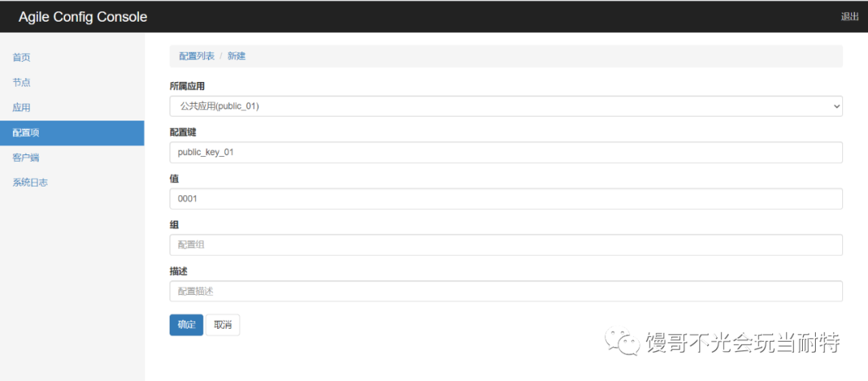Viewport: 868px width, 381px height.
Task: Open the 公共应用(public_01) dropdown
Action: [506, 106]
